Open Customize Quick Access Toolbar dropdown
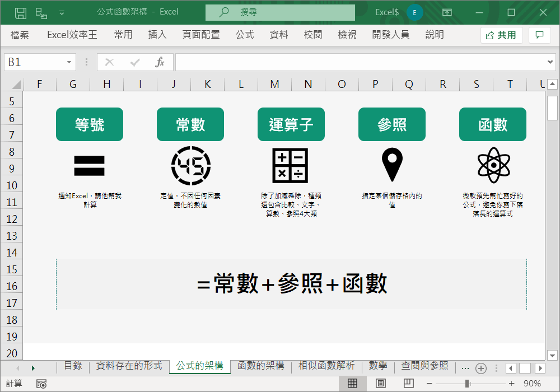The width and height of the screenshot is (560, 392). (x=62, y=12)
